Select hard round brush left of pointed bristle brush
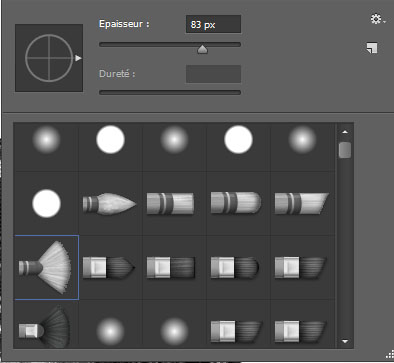Screen dimensions: 394x363 [x=46, y=203]
